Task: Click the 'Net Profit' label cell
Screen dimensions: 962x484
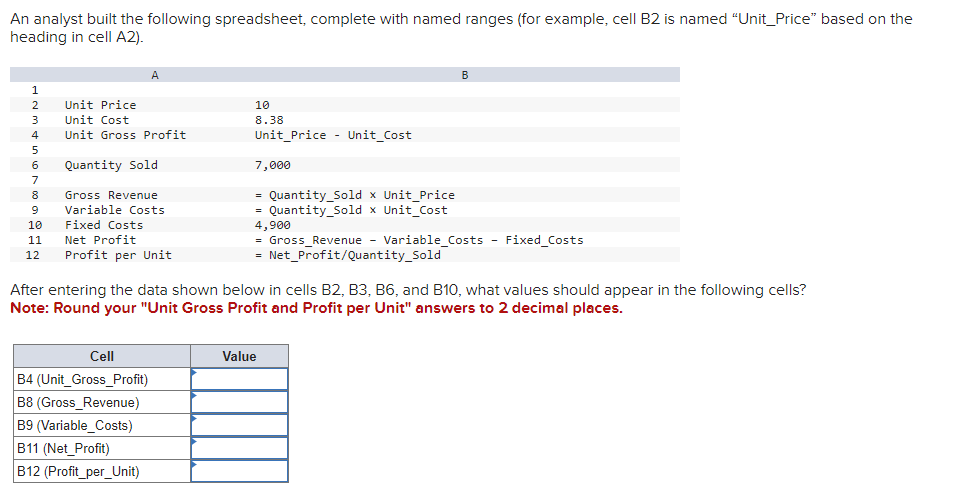Action: coord(101,240)
